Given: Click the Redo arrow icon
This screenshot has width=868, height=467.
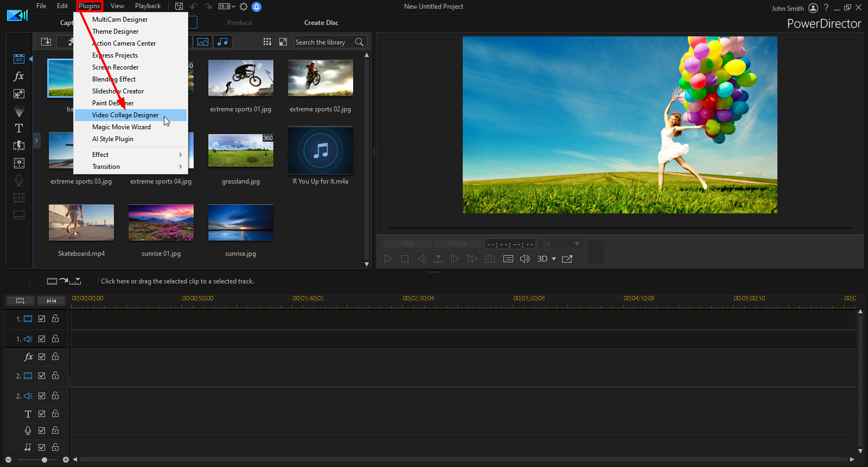Looking at the screenshot, I should point(208,7).
